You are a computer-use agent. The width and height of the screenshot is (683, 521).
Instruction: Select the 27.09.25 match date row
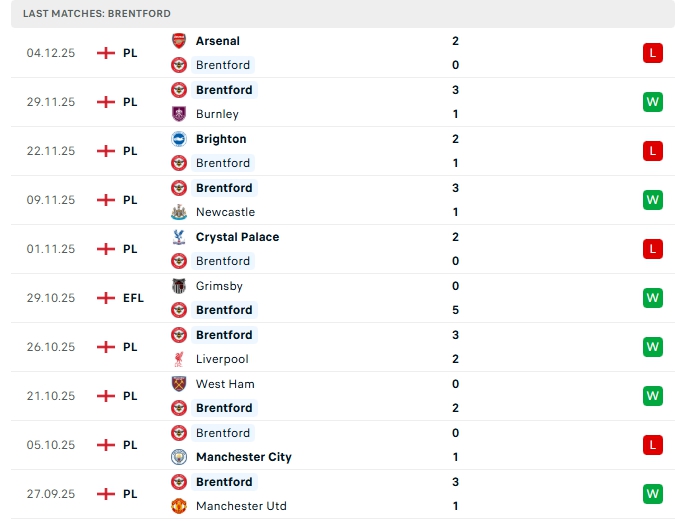coord(51,494)
